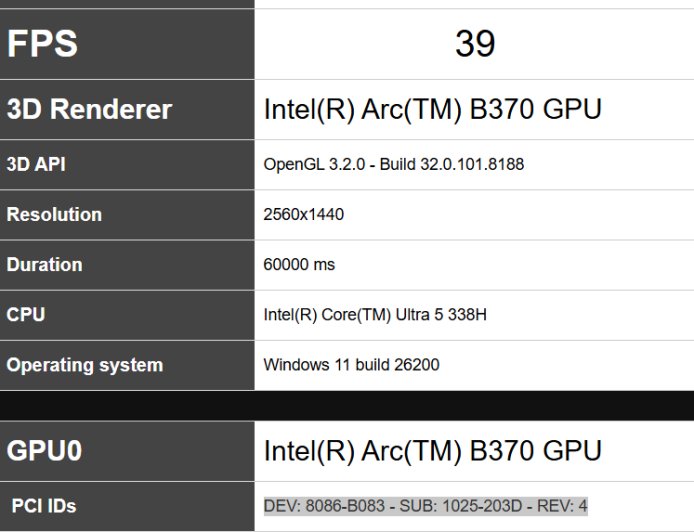Click the highlighted DEV: 8086-B083 PCI IDs text

[x=425, y=505]
